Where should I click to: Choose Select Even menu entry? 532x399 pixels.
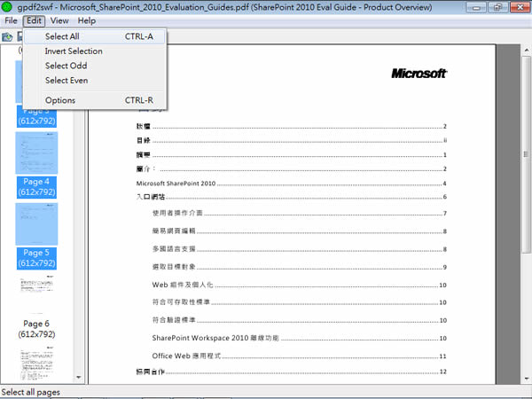(x=95, y=81)
